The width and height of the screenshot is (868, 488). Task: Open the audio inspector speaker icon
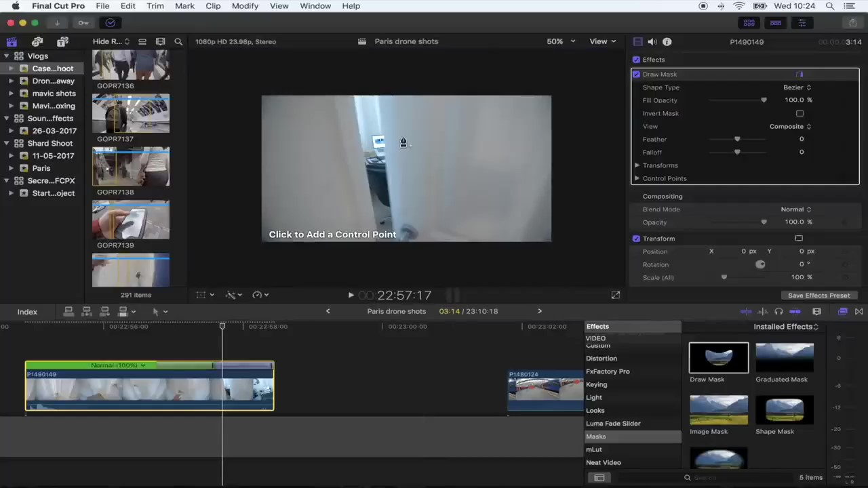coord(652,41)
